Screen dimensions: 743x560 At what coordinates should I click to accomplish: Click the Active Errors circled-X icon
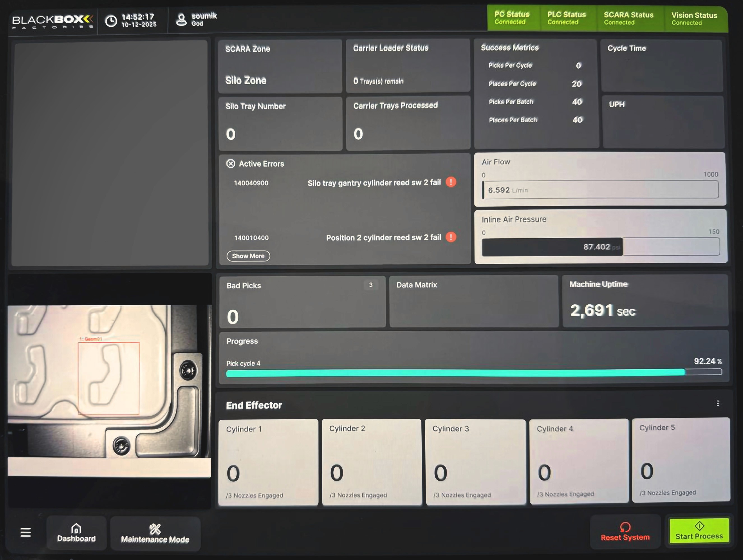[x=230, y=164]
